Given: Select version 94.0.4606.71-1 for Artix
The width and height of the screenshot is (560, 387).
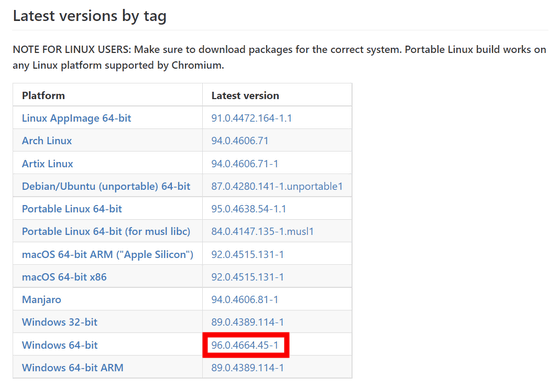Looking at the screenshot, I should coord(245,164).
